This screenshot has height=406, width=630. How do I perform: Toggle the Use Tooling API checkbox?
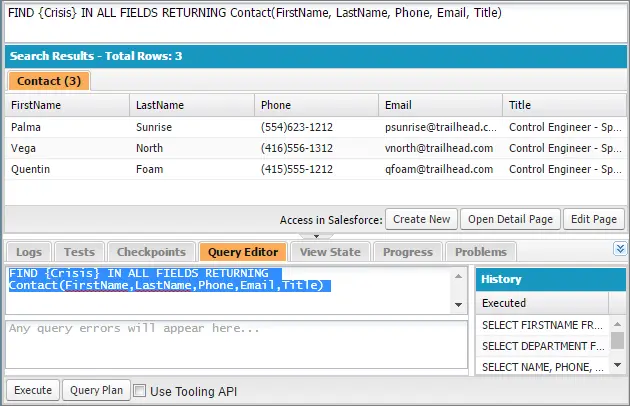(139, 390)
